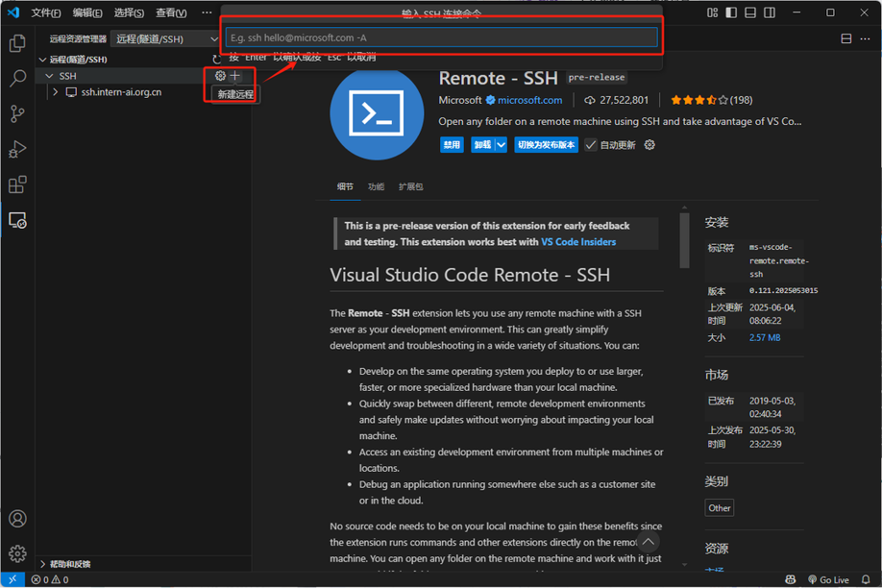Viewport: 882px width, 588px height.
Task: Open the Extensions view icon
Action: pos(17,184)
